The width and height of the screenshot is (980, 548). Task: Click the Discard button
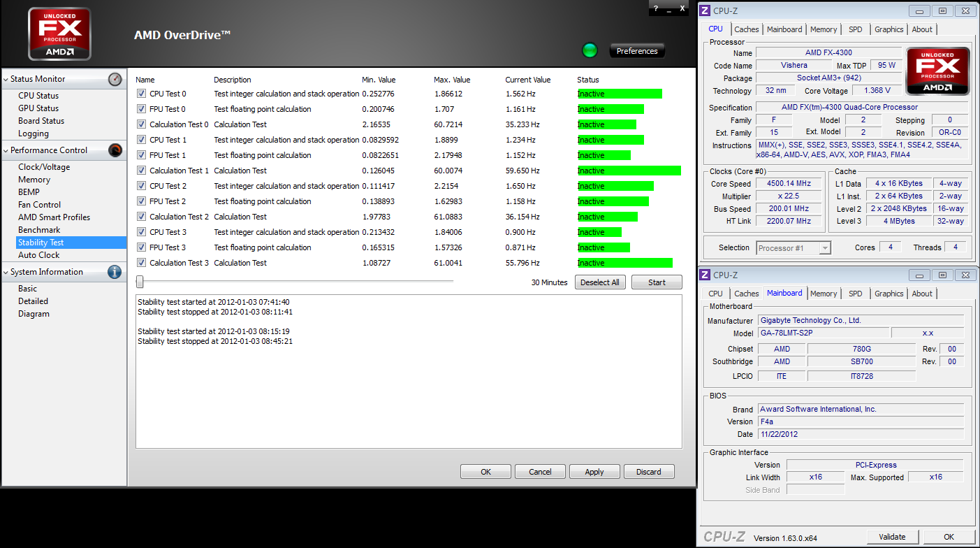pos(649,472)
